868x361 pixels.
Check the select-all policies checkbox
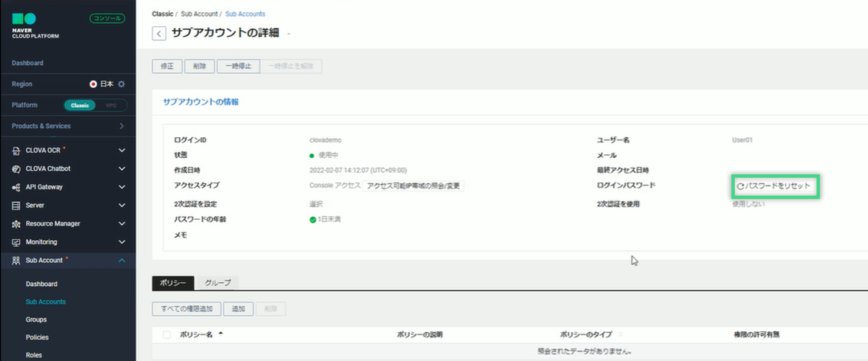(x=166, y=335)
